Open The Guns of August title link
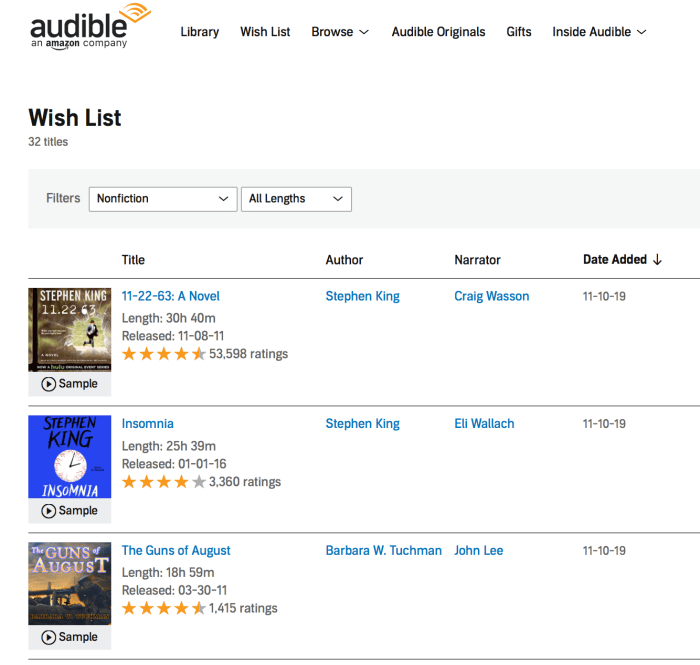The width and height of the screenshot is (700, 665). (176, 551)
